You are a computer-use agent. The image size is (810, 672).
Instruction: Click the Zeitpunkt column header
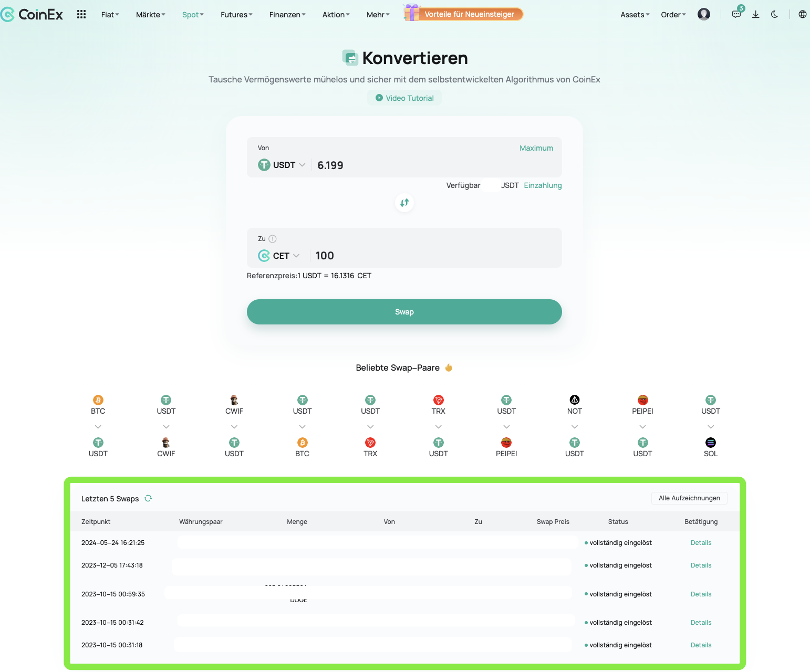(x=96, y=522)
